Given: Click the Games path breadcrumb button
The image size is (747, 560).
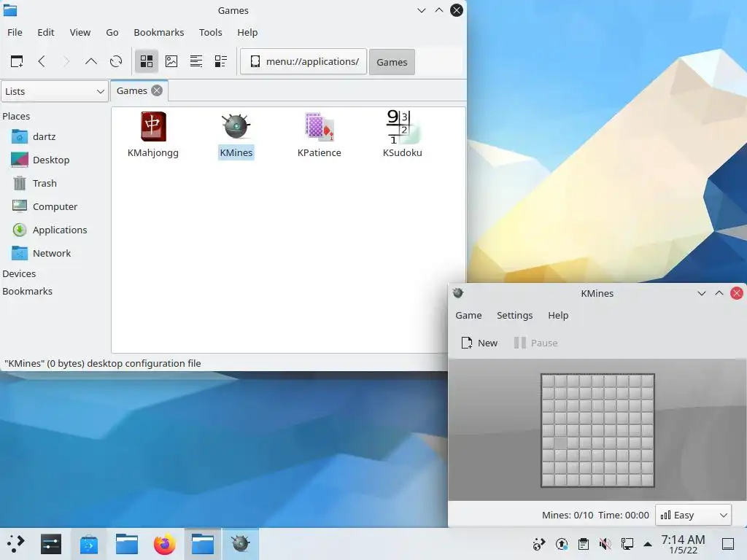Looking at the screenshot, I should point(392,62).
